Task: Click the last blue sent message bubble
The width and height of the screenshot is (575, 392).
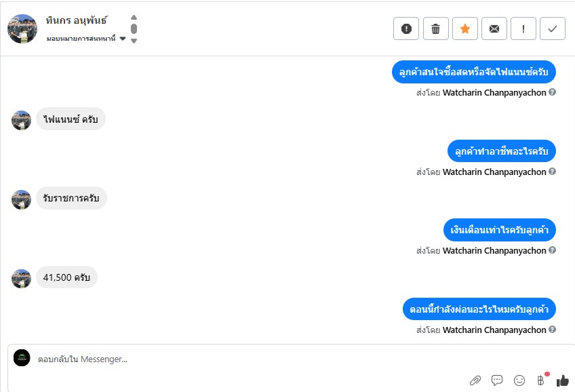Action: coord(479,309)
